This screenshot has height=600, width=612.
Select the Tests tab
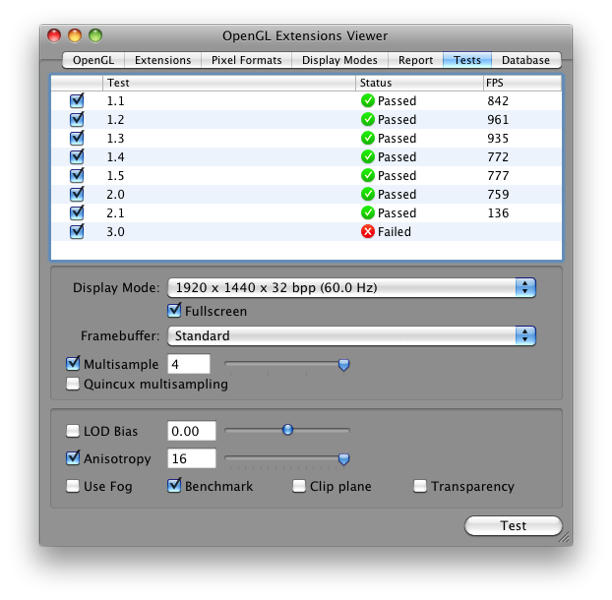click(467, 60)
